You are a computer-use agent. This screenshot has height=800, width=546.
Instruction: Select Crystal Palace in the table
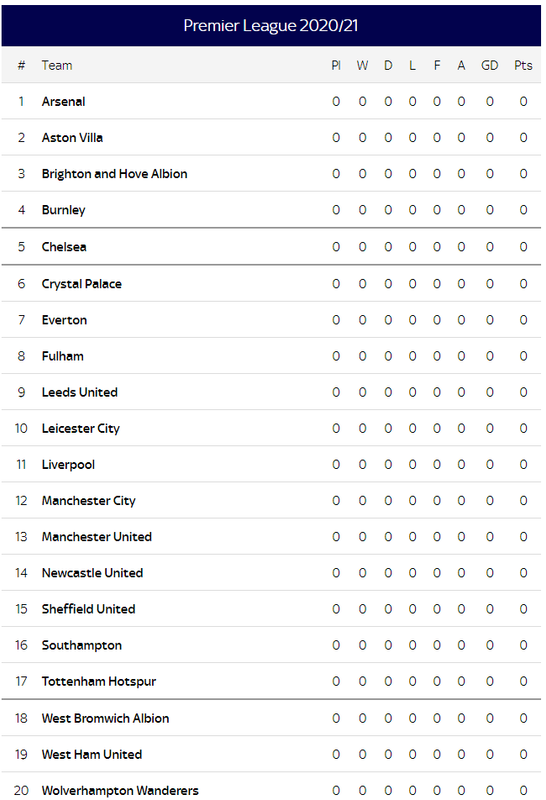pos(82,284)
